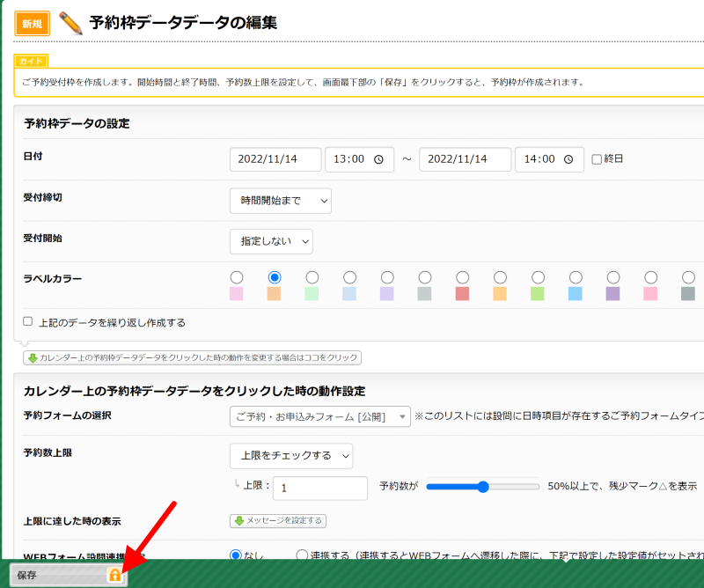
Task: Click the start date field 2022/11/14
Action: click(275, 159)
